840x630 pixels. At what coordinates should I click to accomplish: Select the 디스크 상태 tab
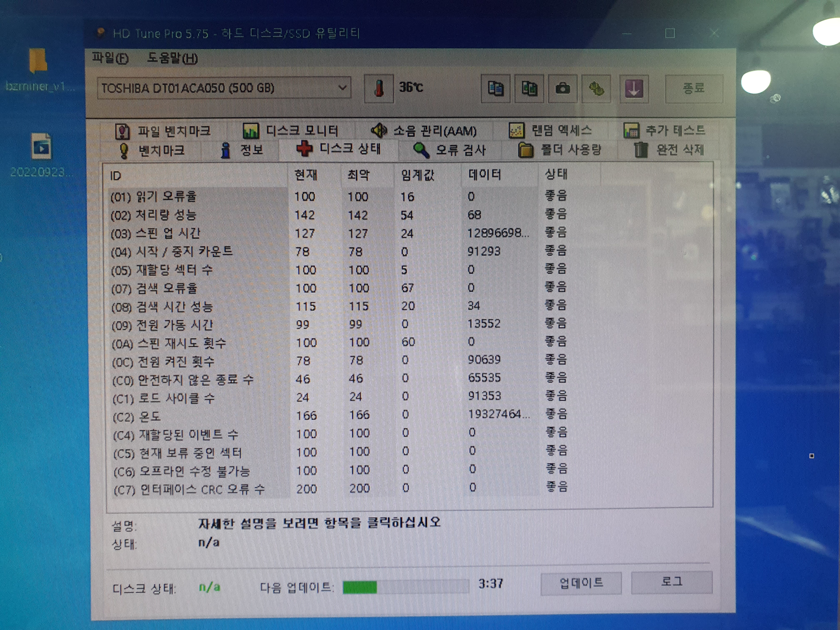[x=338, y=149]
